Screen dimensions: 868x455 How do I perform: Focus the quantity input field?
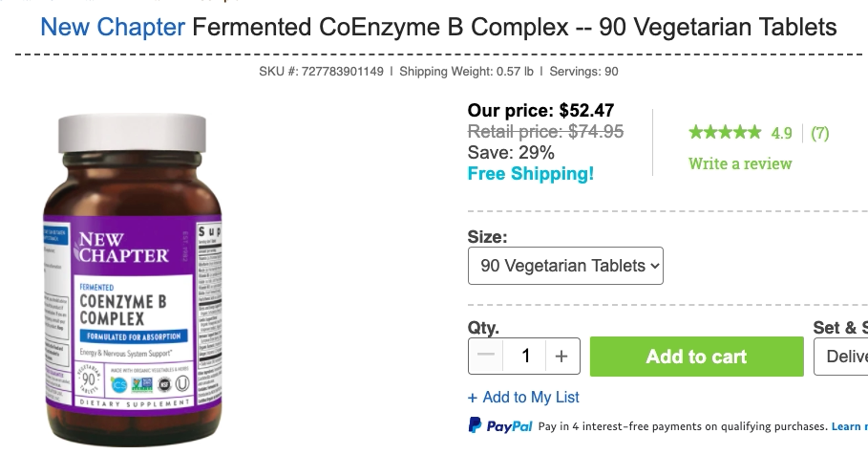tap(525, 357)
